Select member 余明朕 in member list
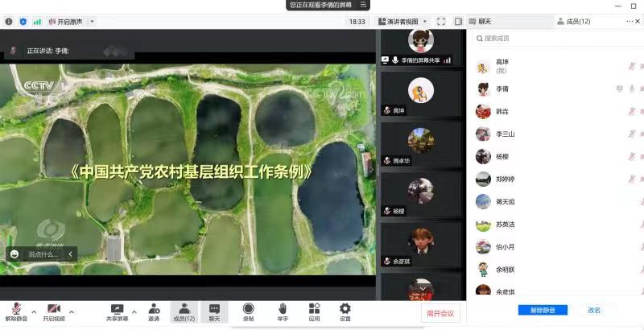The width and height of the screenshot is (644, 330). click(559, 270)
